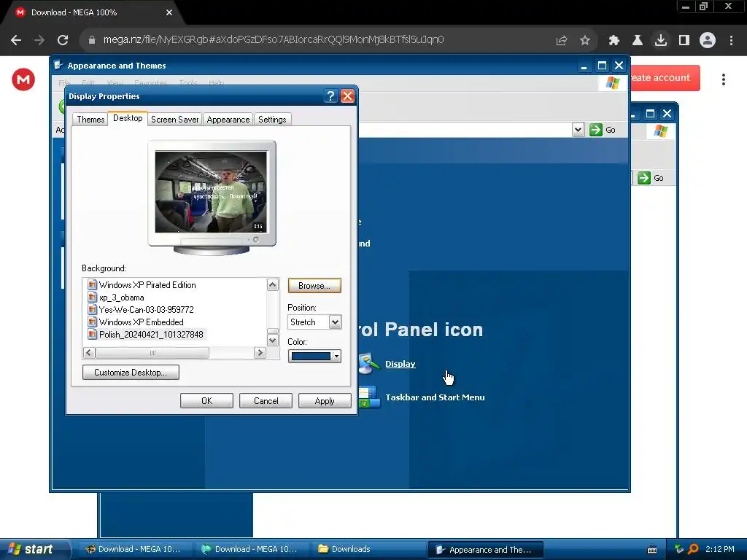Click the red MEGA logo
The height and width of the screenshot is (560, 747).
23,79
